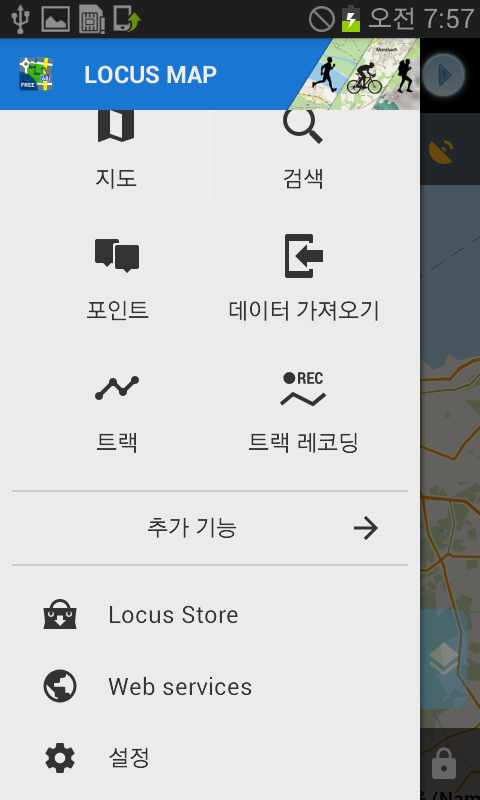Click the GPS satellite dish icon
Image resolution: width=480 pixels, height=800 pixels.
pos(441,153)
